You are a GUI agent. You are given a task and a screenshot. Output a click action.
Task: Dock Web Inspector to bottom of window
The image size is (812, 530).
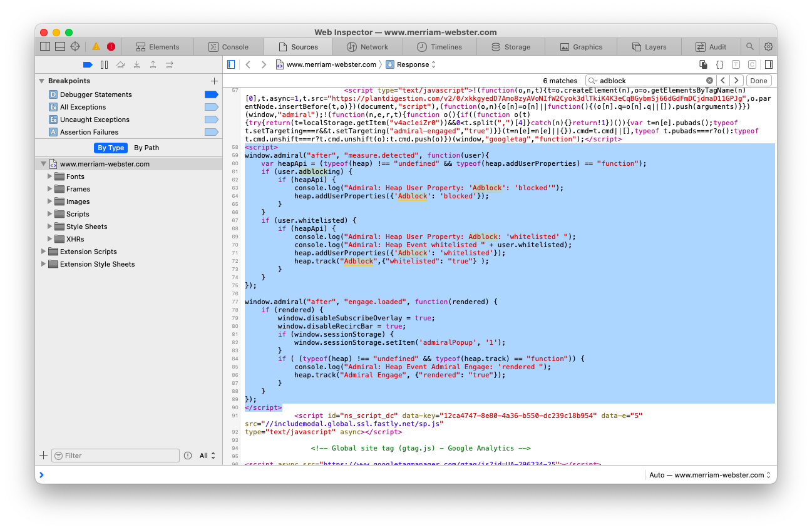(60, 46)
